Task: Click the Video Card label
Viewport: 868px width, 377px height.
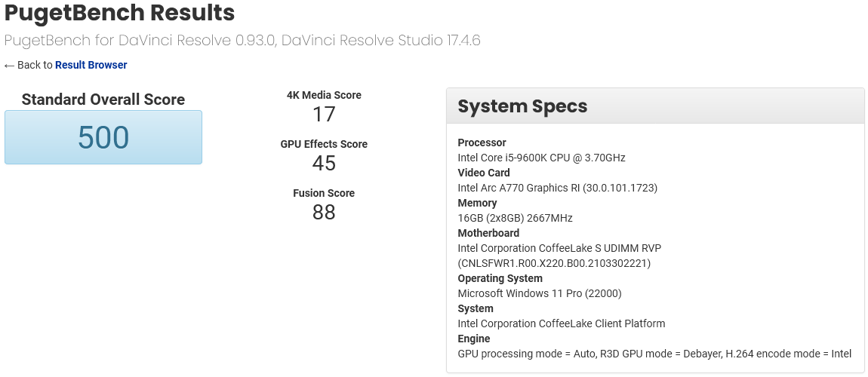Action: [x=484, y=173]
